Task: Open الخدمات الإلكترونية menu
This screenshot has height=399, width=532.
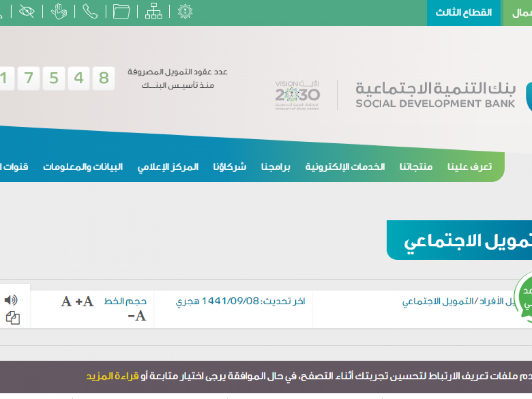Action: click(x=345, y=167)
